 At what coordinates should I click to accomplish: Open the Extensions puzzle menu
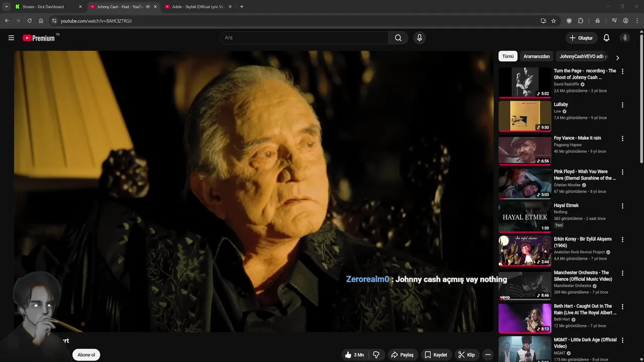(x=581, y=21)
